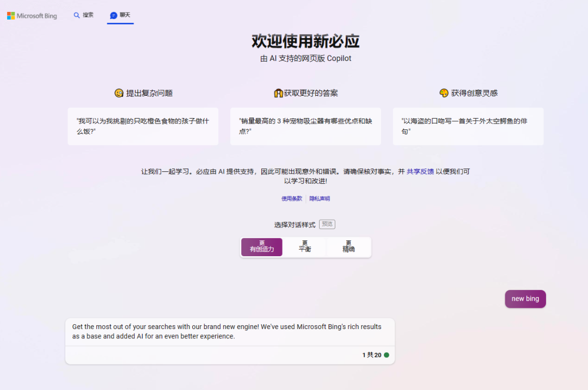
Task: Click the 获得创意灵感 heading
Action: (x=474, y=93)
